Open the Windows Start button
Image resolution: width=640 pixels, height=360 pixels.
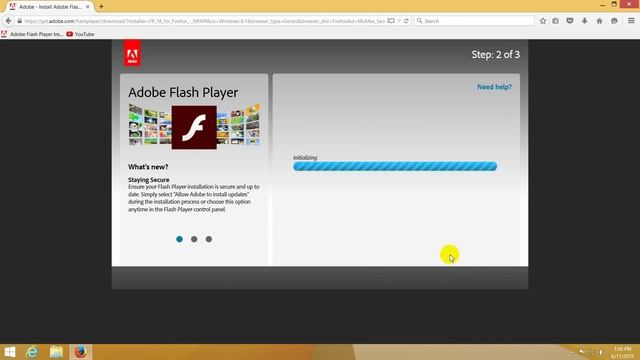coord(9,352)
